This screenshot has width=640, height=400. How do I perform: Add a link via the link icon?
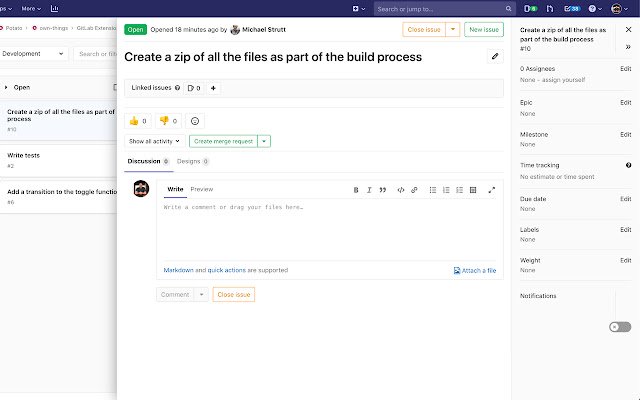click(x=414, y=190)
